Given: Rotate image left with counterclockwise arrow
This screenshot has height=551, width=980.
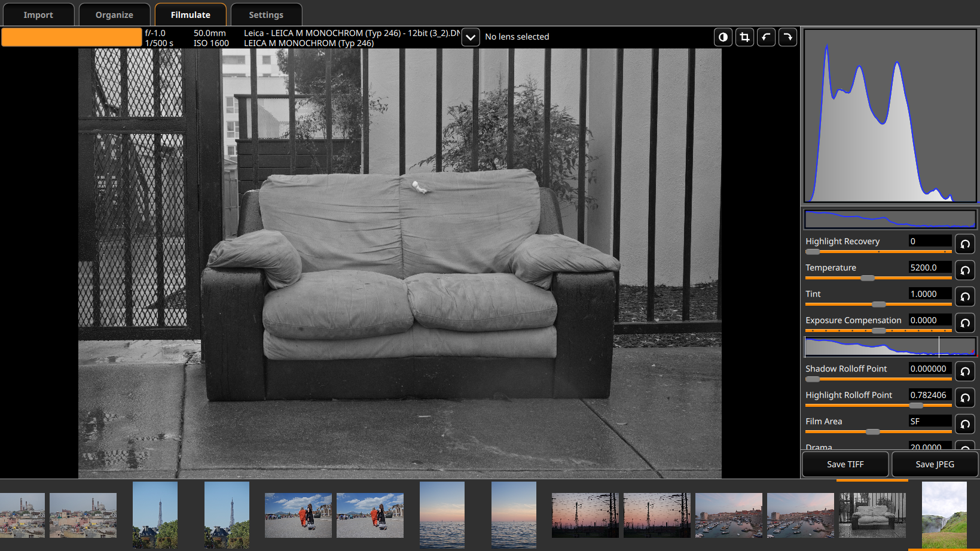Looking at the screenshot, I should tap(766, 37).
